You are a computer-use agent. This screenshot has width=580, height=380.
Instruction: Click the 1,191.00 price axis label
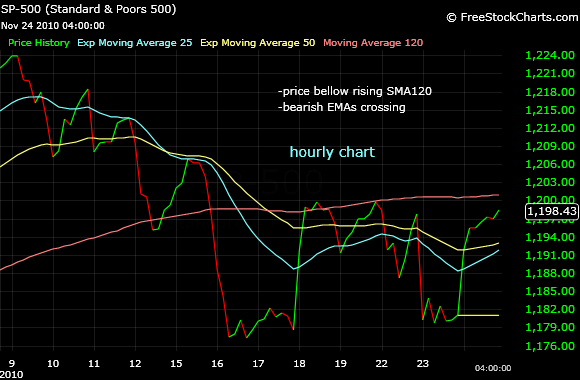coord(550,255)
